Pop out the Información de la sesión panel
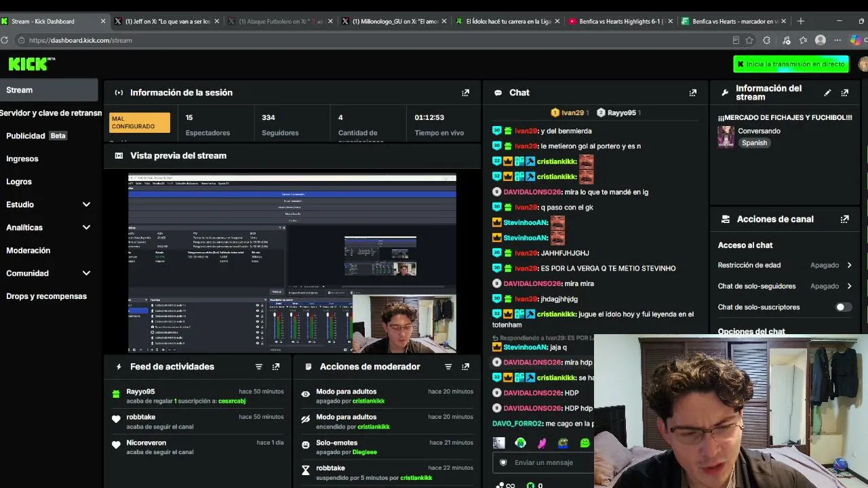Image resolution: width=868 pixels, height=488 pixels. (x=465, y=93)
